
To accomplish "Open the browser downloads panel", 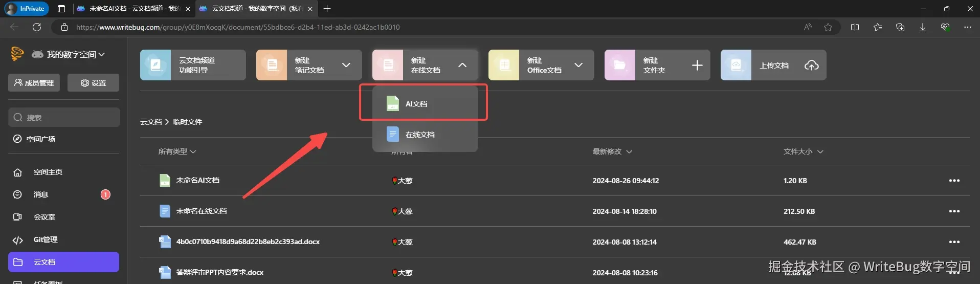I will click(x=923, y=27).
